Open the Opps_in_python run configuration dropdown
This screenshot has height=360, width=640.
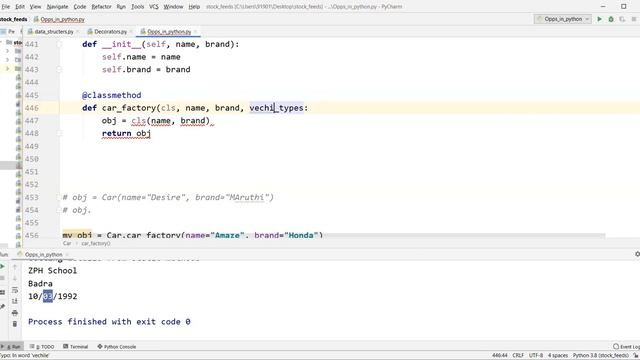[x=563, y=19]
